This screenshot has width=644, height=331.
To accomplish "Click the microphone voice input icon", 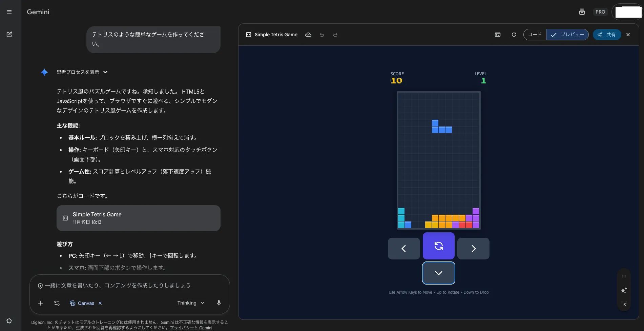I will 219,303.
